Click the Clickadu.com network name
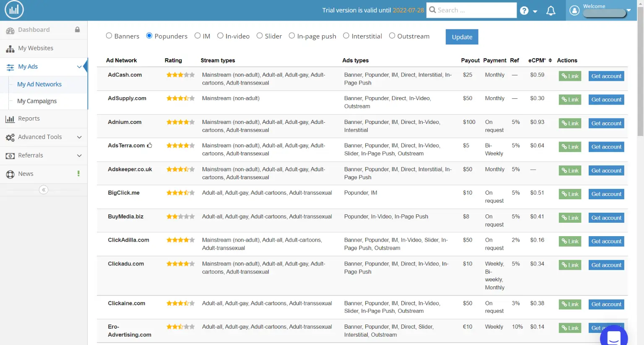This screenshot has width=644, height=345. coord(126,264)
